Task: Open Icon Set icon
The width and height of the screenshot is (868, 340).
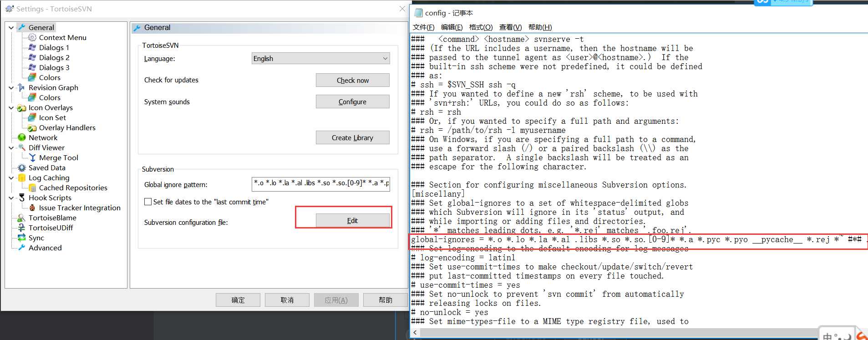Action: click(32, 117)
